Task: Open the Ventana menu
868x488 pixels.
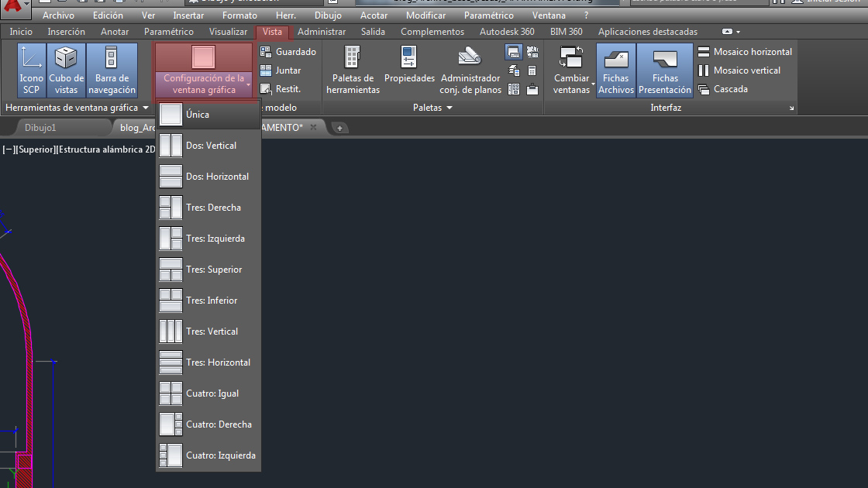Action: tap(549, 15)
